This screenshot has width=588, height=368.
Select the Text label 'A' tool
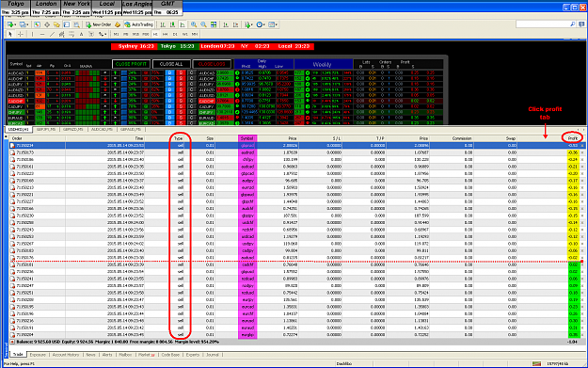coord(81,34)
